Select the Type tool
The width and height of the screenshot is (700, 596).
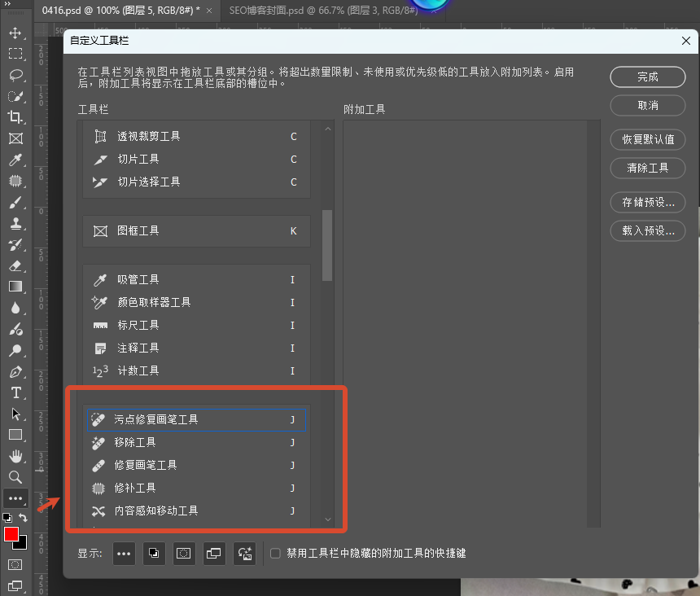coord(15,392)
